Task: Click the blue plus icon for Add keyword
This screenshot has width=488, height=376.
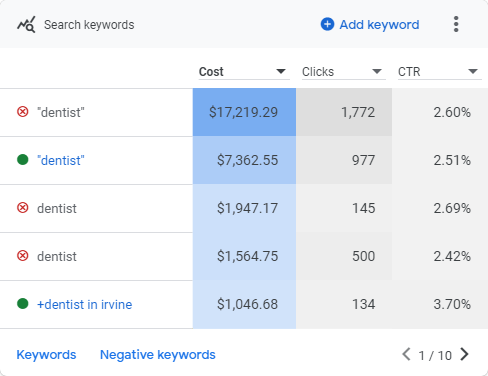Action: click(327, 24)
